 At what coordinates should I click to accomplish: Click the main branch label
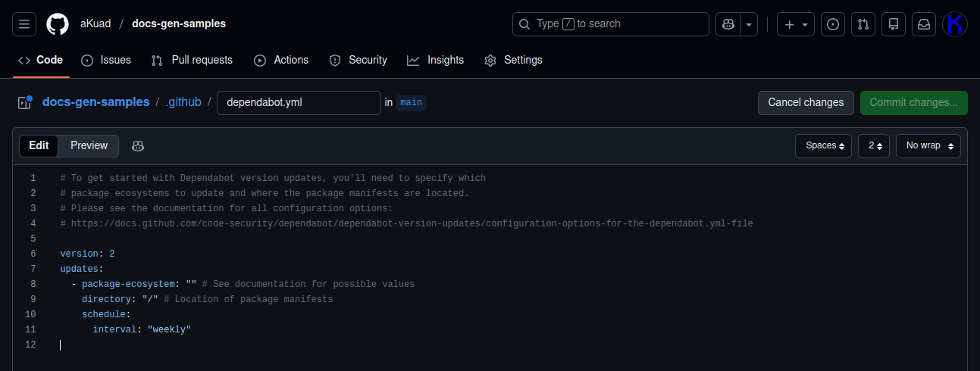click(x=411, y=102)
